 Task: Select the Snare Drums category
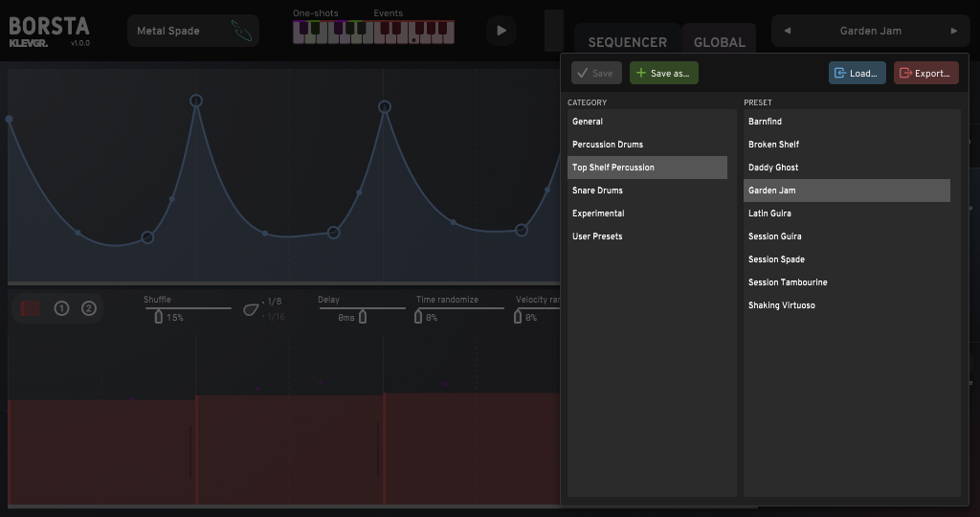pos(647,191)
